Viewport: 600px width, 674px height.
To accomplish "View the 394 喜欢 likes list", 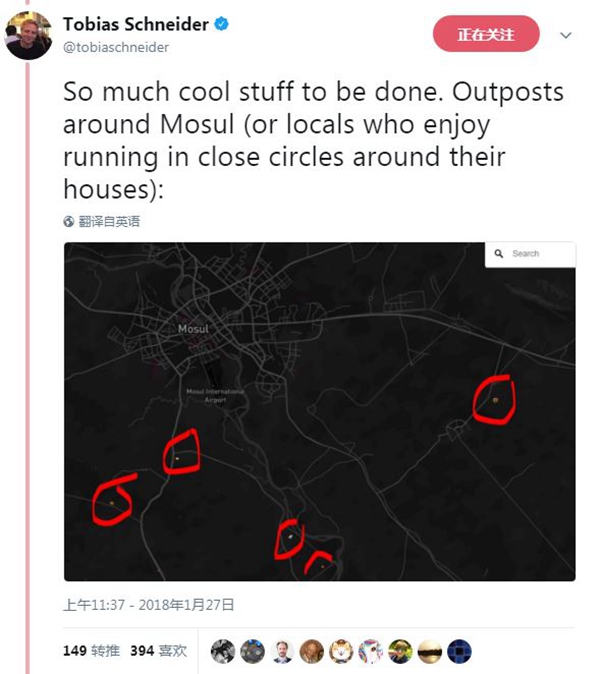I will [159, 651].
